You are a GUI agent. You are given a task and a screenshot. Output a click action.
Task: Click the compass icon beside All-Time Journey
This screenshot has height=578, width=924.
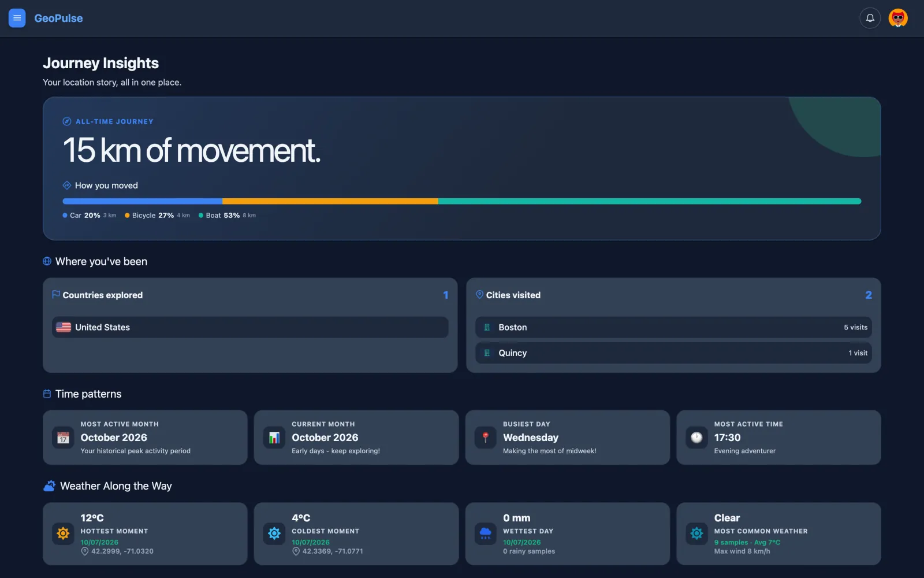[x=67, y=121]
